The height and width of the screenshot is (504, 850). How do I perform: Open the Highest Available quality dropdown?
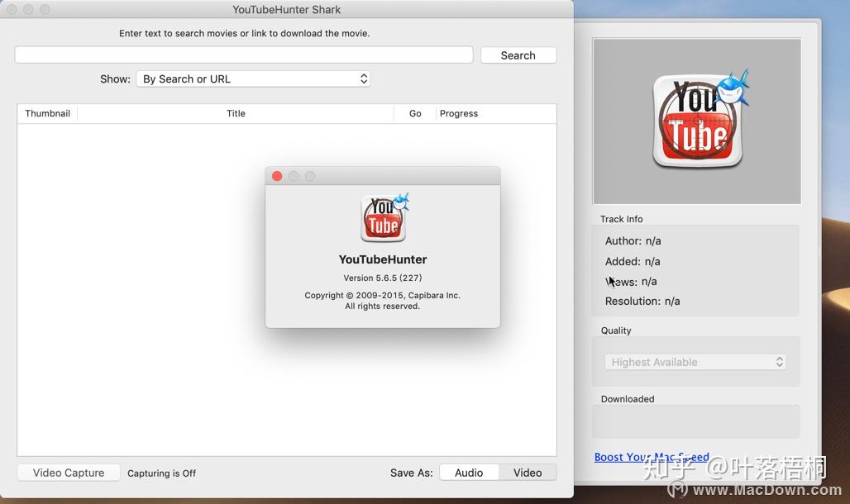tap(695, 362)
